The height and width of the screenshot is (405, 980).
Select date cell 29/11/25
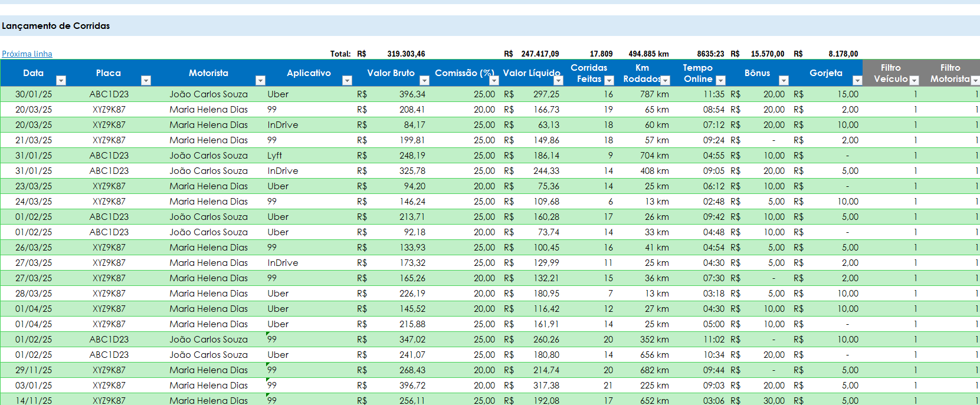pyautogui.click(x=34, y=370)
